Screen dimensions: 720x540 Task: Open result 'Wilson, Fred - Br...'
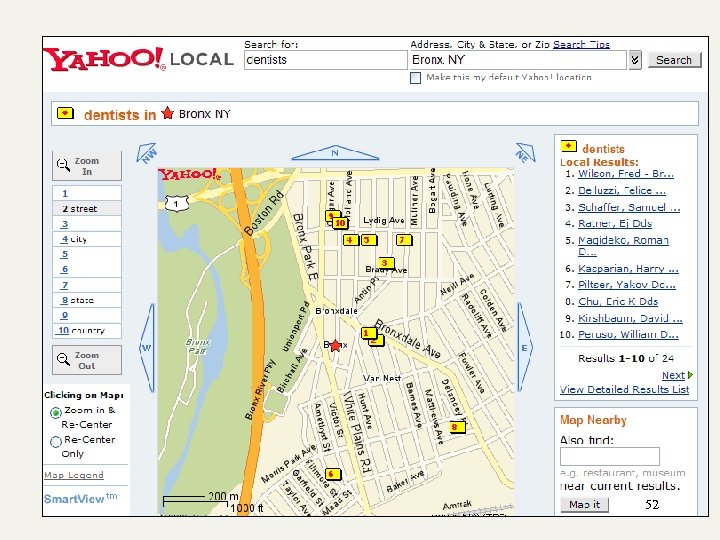point(625,174)
